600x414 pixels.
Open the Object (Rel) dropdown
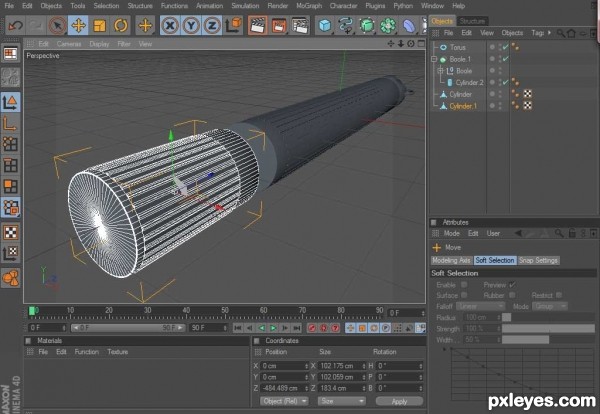tap(284, 401)
